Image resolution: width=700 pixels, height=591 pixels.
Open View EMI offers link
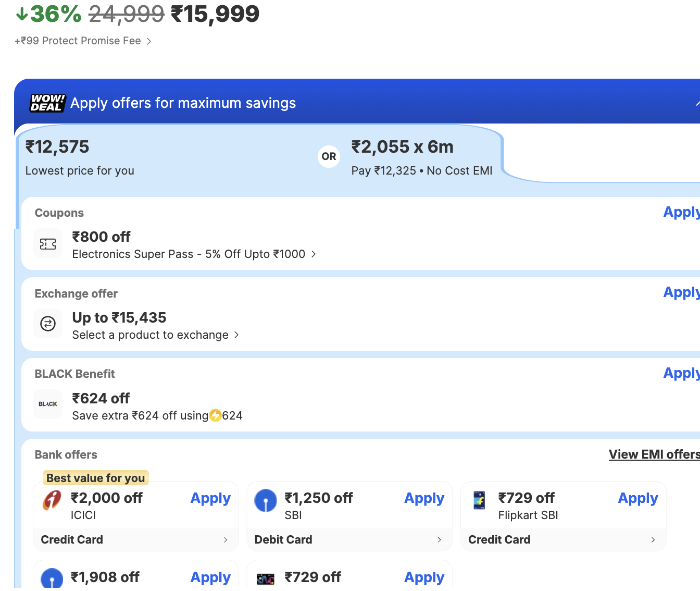654,454
